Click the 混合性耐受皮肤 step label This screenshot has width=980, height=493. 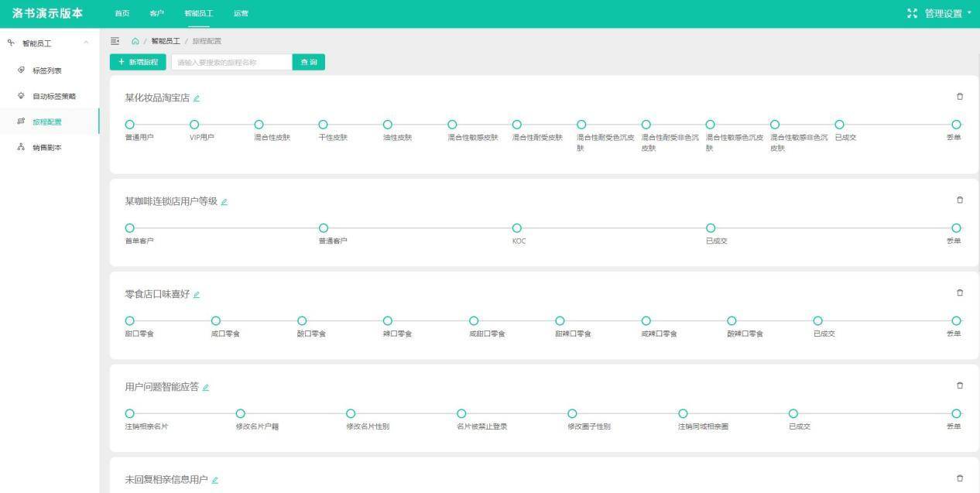click(x=537, y=138)
